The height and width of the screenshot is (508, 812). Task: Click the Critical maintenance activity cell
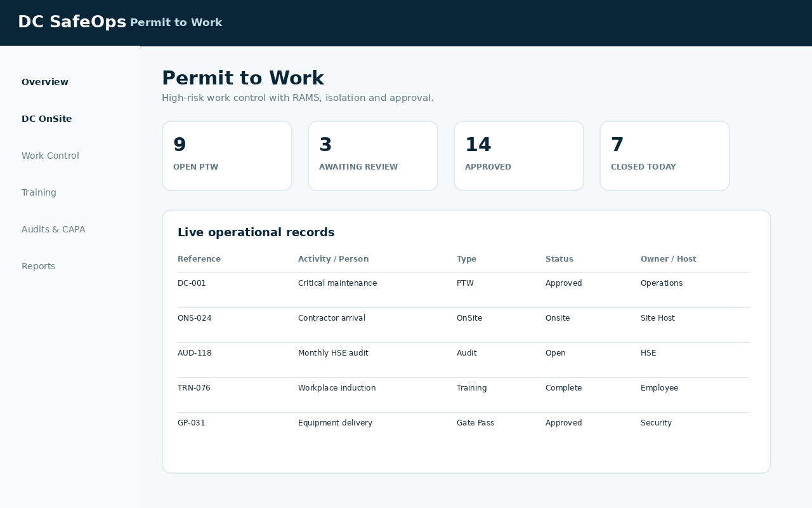click(337, 283)
